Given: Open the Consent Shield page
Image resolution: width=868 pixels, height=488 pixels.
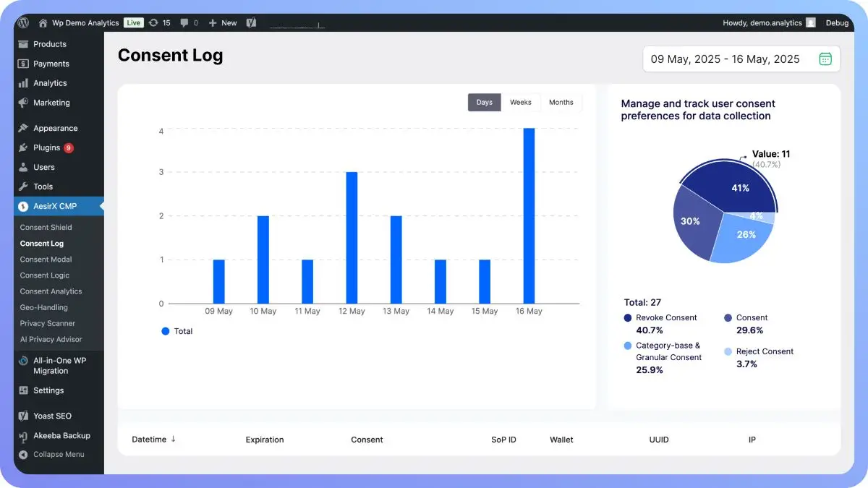Looking at the screenshot, I should (x=45, y=227).
